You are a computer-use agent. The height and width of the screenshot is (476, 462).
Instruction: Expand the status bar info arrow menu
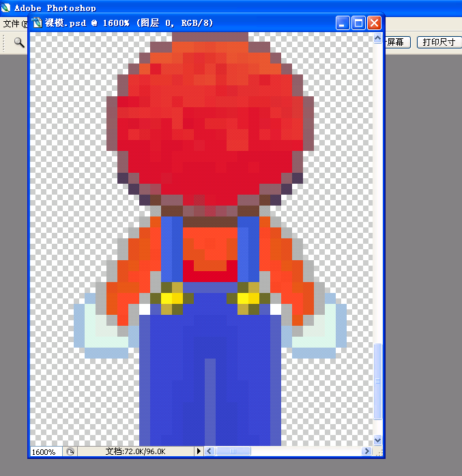click(199, 451)
